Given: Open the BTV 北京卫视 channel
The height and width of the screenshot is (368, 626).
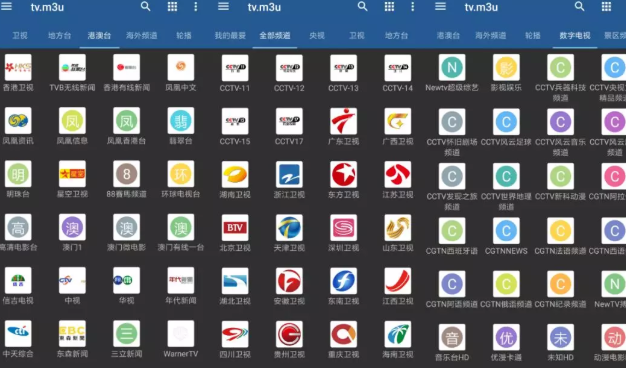Looking at the screenshot, I should 235,228.
